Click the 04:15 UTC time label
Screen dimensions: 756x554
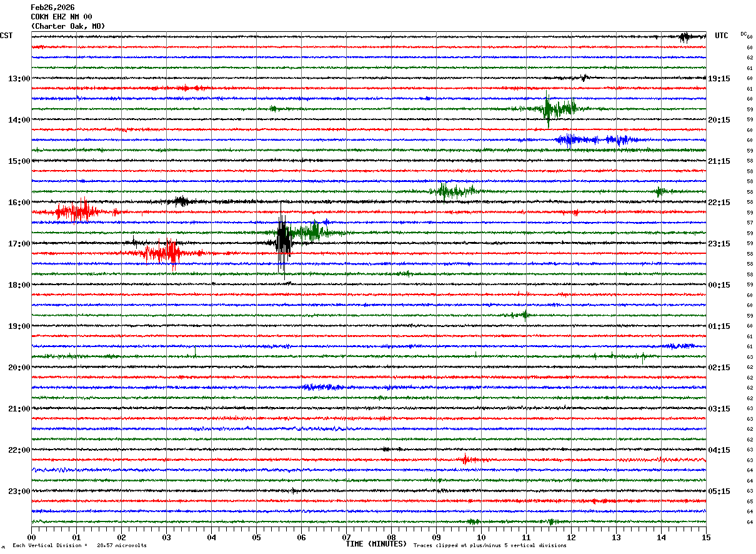click(719, 450)
